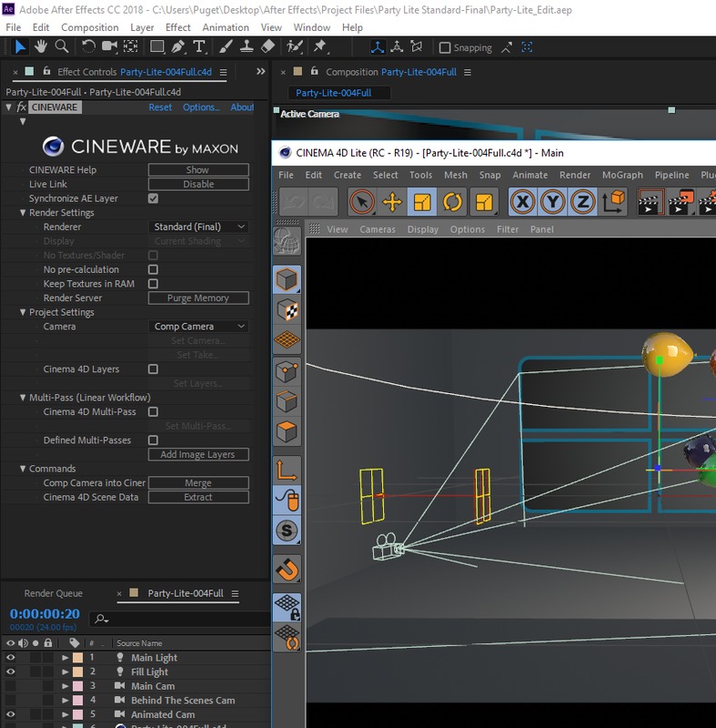Enable the Keep Textures in RAM checkbox

tap(153, 284)
